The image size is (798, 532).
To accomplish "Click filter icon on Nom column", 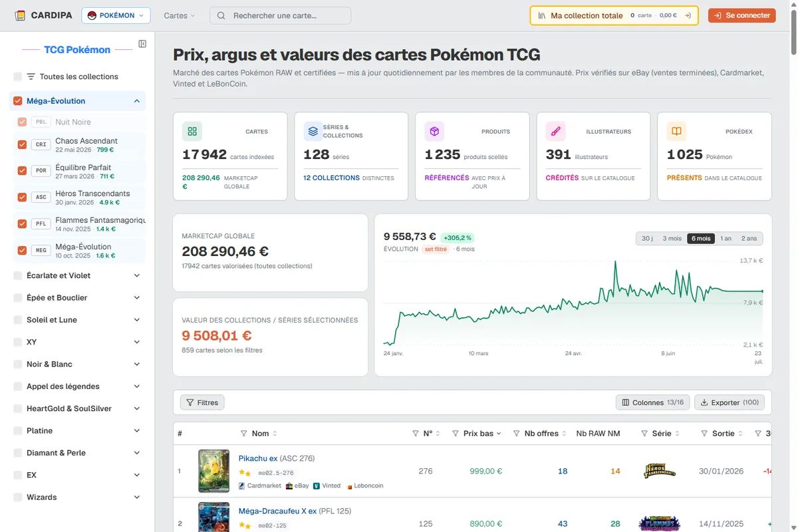I will (x=243, y=434).
